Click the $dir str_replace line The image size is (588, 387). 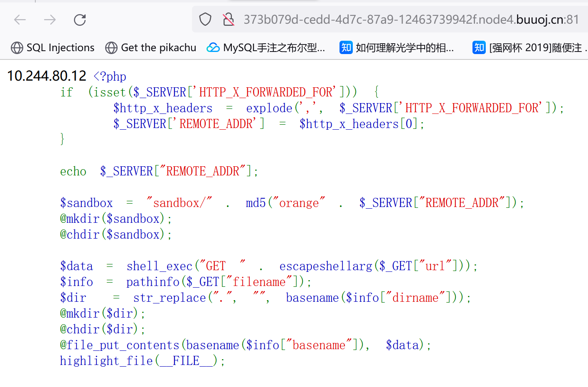coord(266,298)
